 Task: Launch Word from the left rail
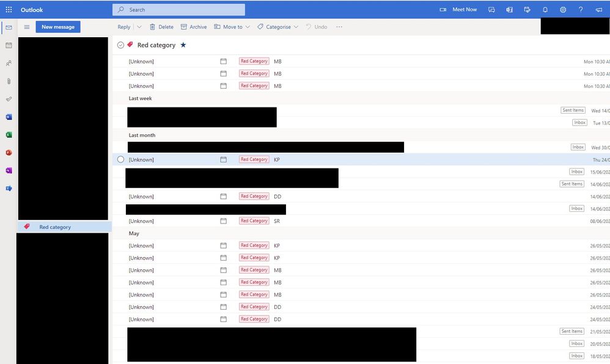click(x=9, y=117)
